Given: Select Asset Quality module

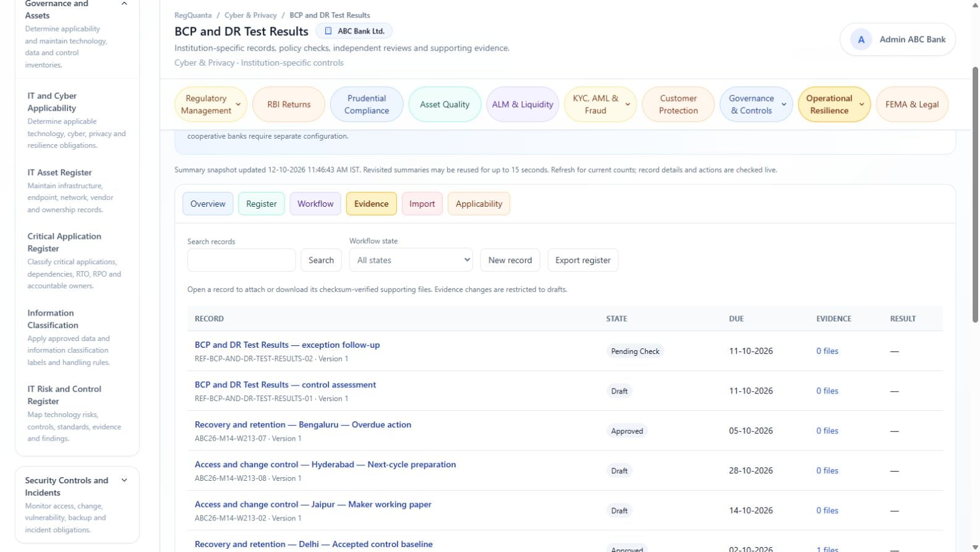Looking at the screenshot, I should [x=445, y=105].
